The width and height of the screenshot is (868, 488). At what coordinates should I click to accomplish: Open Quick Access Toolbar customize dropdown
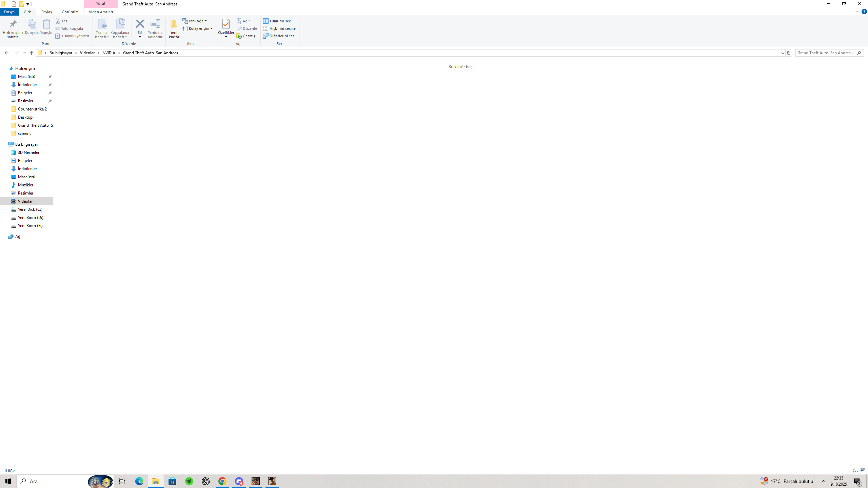[x=28, y=4]
